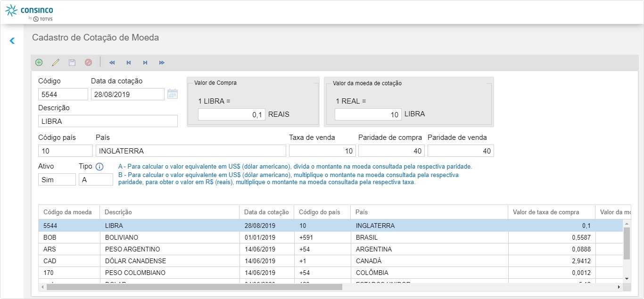The height and width of the screenshot is (299, 644).
Task: Click the table scroll right arrow
Action: tap(619, 287)
